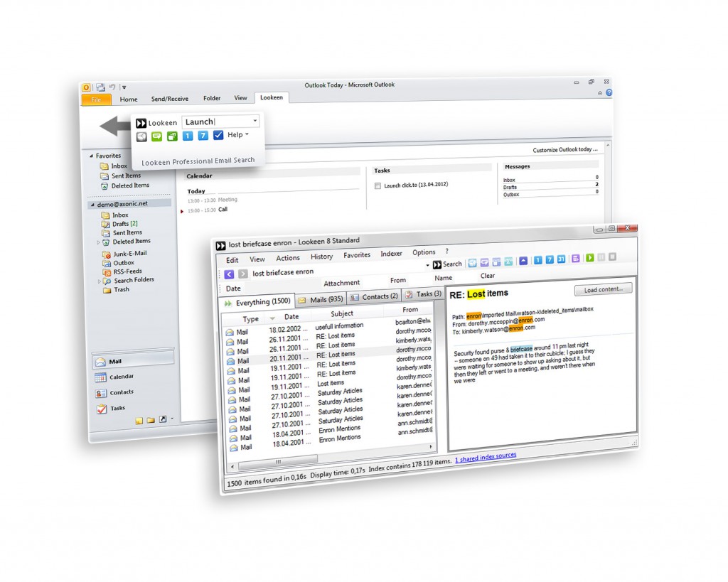Screen dimensions: 728x582
Task: Click the blue "7" icon in Lookeen ribbon
Action: pyautogui.click(x=203, y=135)
